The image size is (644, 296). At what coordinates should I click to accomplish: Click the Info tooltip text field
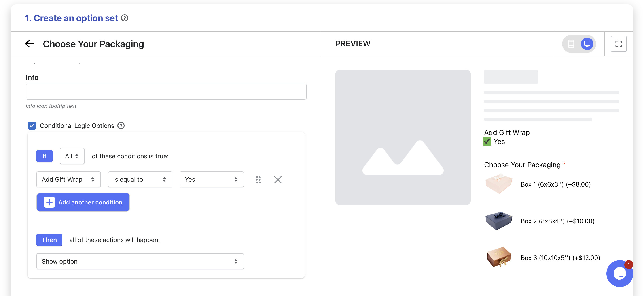click(x=166, y=92)
